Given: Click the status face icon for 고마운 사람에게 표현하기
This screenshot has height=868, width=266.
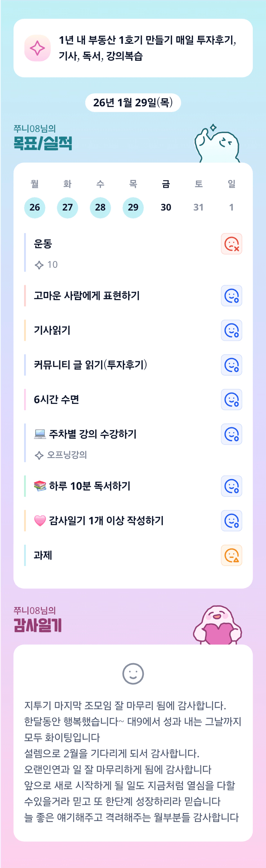Looking at the screenshot, I should click(x=231, y=296).
